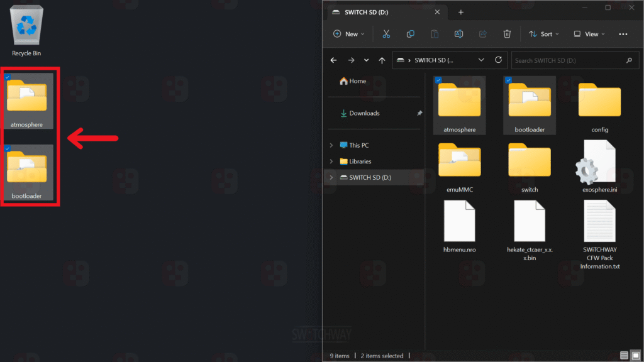The height and width of the screenshot is (362, 644).
Task: Add a new Explorer tab
Action: 461,13
